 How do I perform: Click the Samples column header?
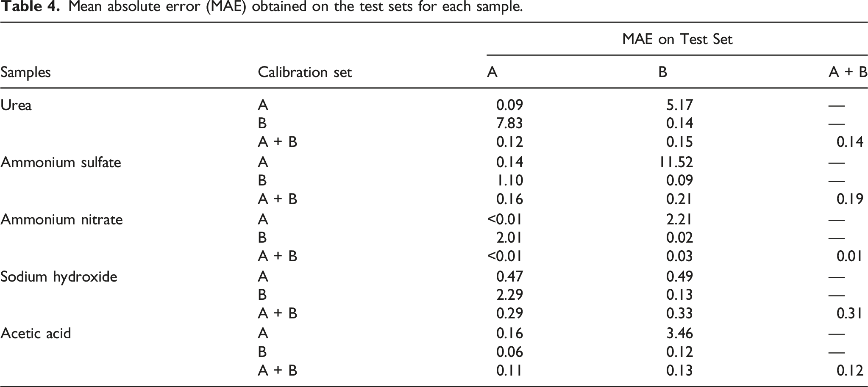pos(25,72)
